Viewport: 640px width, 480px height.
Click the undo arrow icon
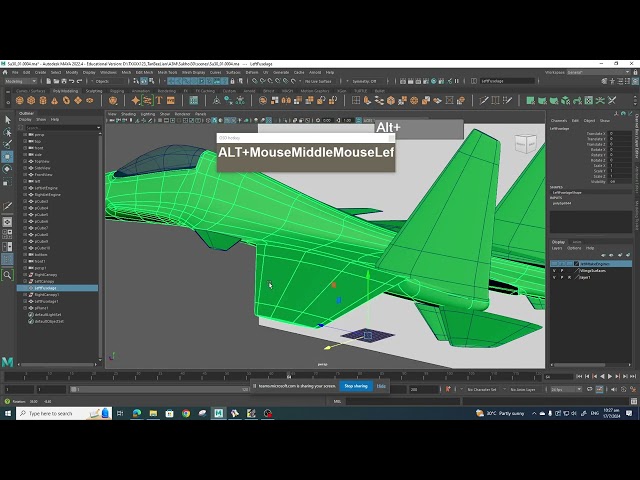pos(71,81)
